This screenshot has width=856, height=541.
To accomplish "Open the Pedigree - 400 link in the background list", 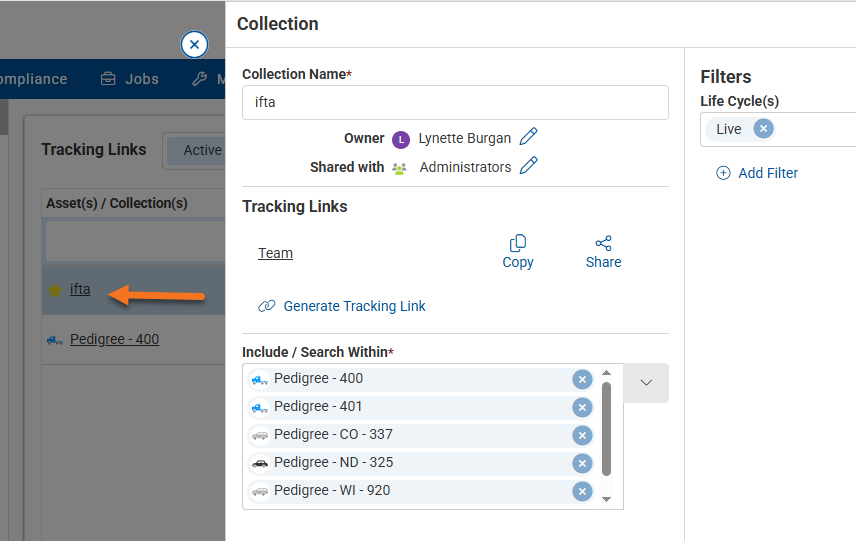I will coord(114,339).
